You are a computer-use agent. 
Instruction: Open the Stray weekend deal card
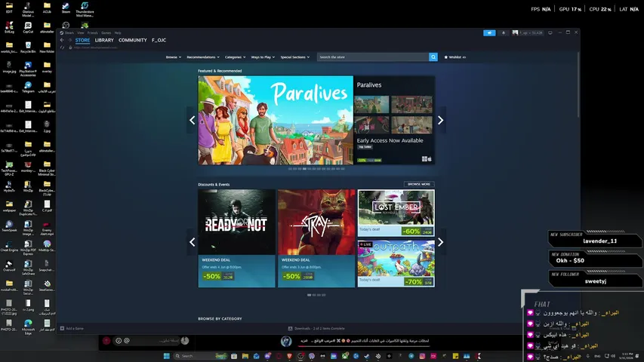pyautogui.click(x=316, y=238)
